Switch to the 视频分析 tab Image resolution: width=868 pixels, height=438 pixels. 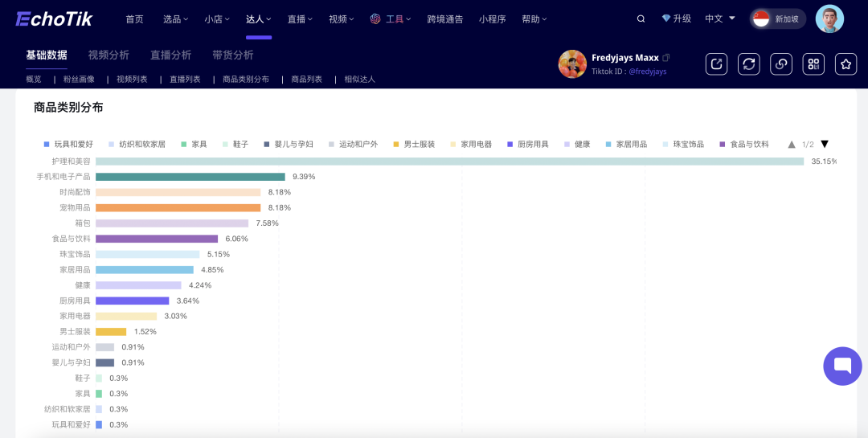click(x=108, y=55)
